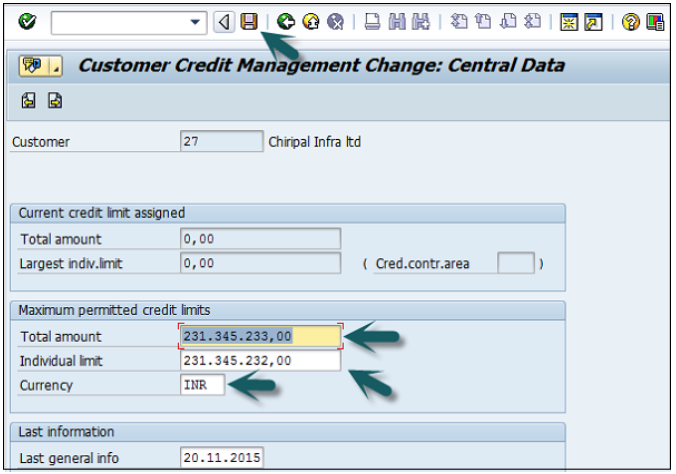Open Help with the question mark icon
Screen dimensions: 676x474
click(631, 21)
